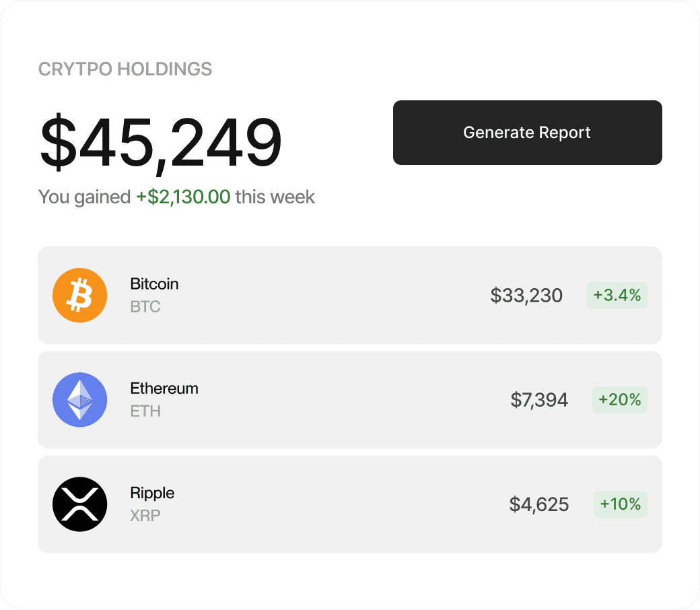This screenshot has width=700, height=610.
Task: Click the Bitcoin price $33,230
Action: (x=527, y=295)
